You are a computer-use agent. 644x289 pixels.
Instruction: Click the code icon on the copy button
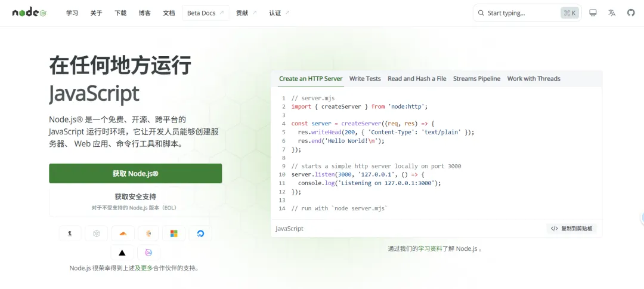554,229
